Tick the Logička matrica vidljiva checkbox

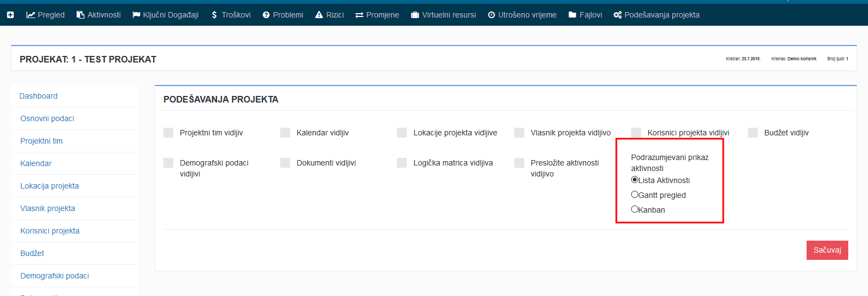[x=402, y=163]
